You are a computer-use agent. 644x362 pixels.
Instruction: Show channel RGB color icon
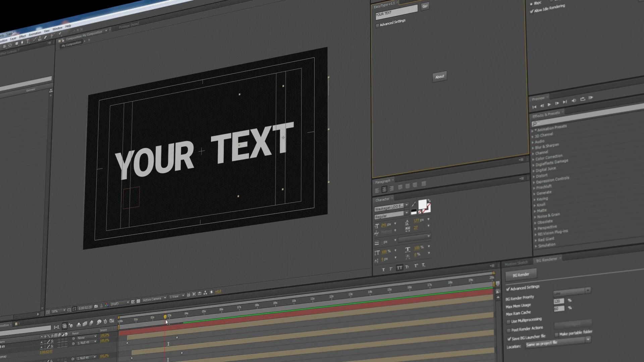point(107,305)
